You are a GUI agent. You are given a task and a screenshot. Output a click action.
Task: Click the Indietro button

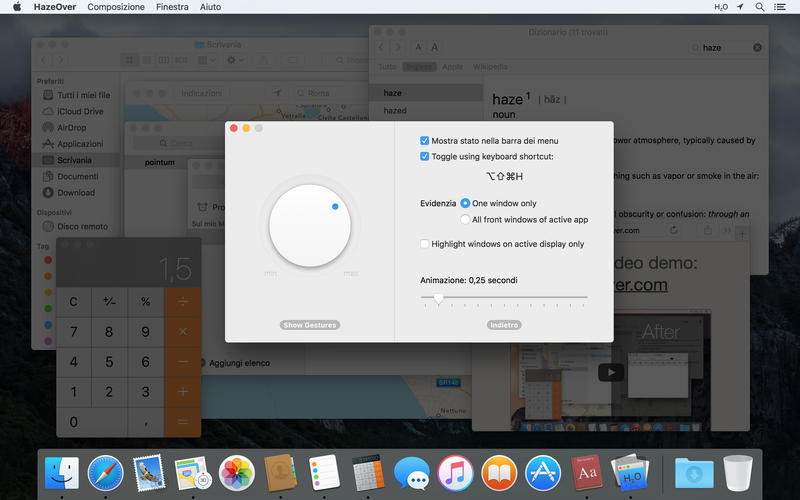click(x=504, y=325)
